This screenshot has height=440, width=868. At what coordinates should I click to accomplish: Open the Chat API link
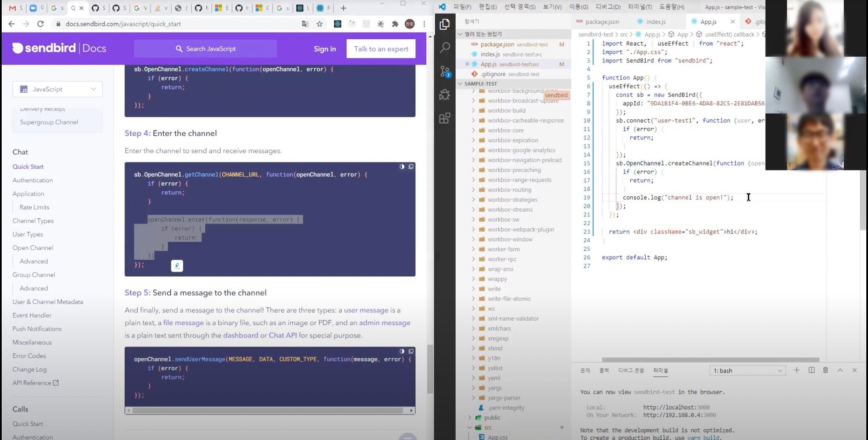tap(283, 335)
